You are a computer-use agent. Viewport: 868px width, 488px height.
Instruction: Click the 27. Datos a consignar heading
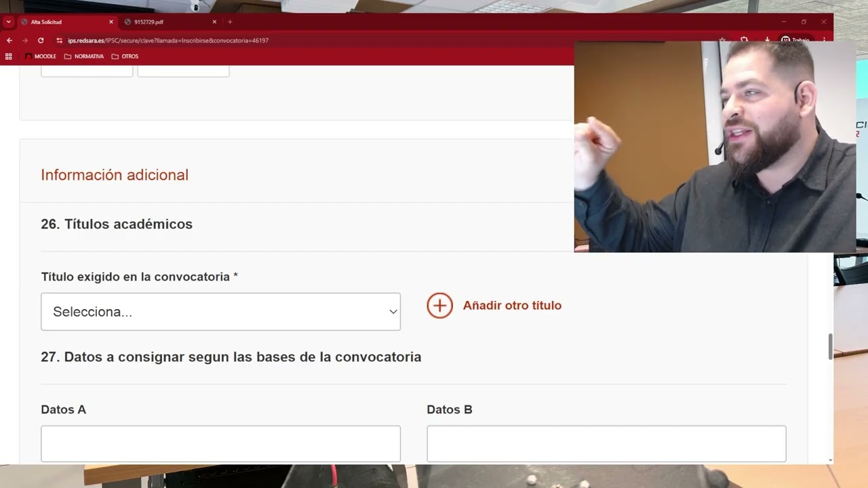click(231, 357)
